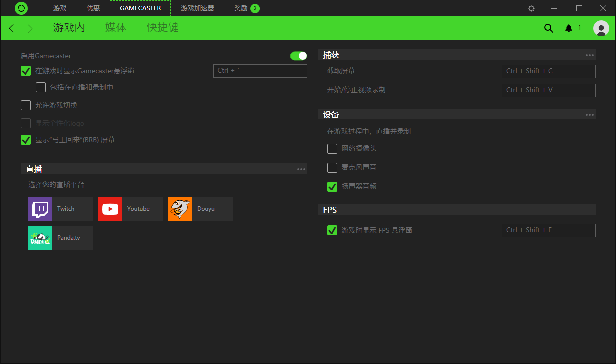Click the Ctrl + Shift + C hotkey field
The width and height of the screenshot is (616, 364).
click(x=549, y=71)
